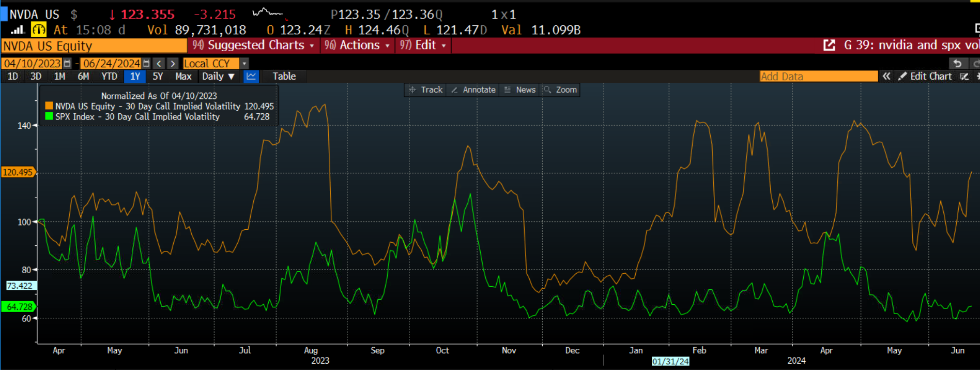This screenshot has height=370, width=980.
Task: Click the end date field 06/24/2024
Action: tap(111, 63)
